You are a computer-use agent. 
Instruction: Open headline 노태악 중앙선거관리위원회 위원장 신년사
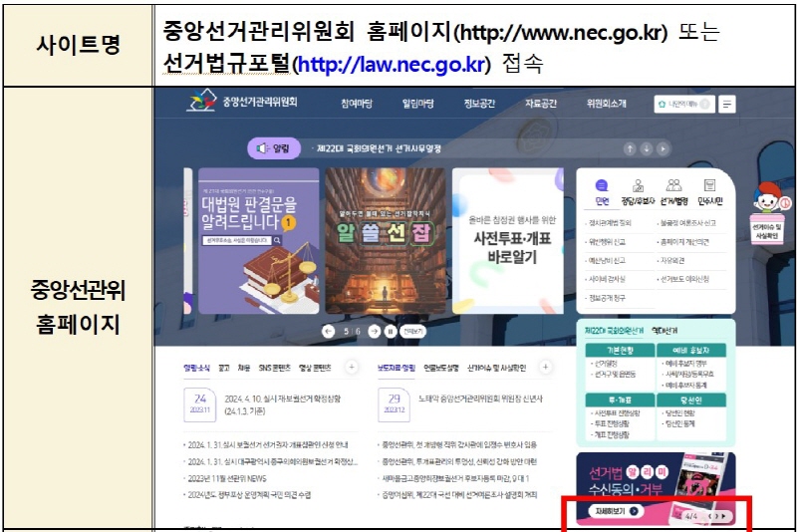click(x=480, y=399)
